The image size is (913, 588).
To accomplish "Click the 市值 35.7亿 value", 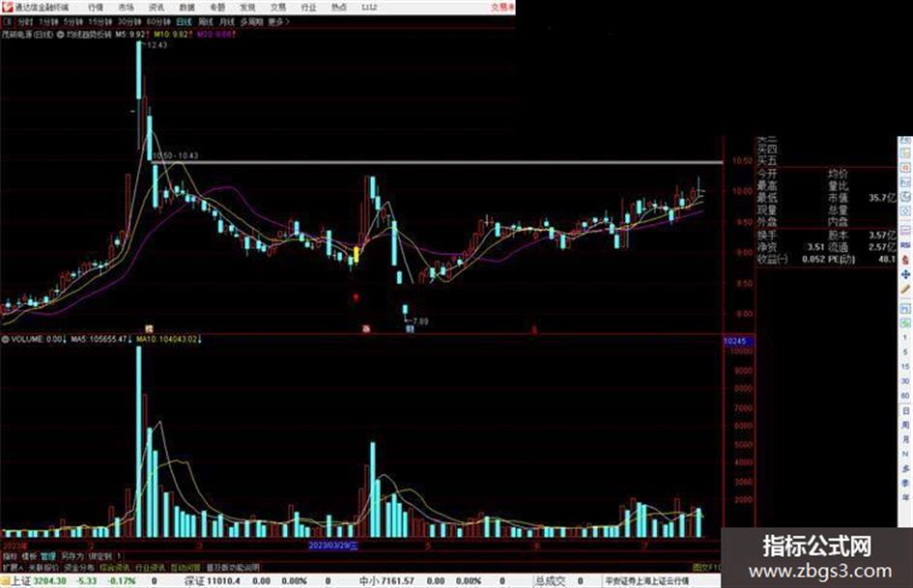I will [883, 198].
